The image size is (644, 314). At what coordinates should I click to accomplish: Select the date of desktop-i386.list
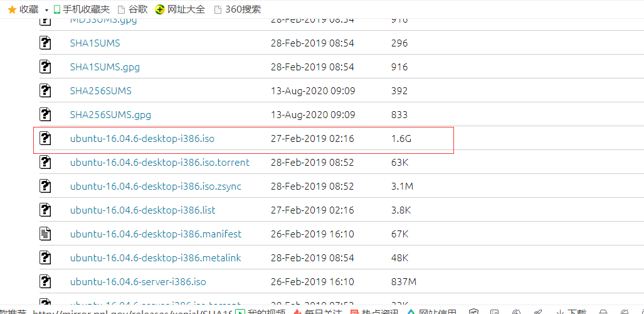[x=312, y=210]
